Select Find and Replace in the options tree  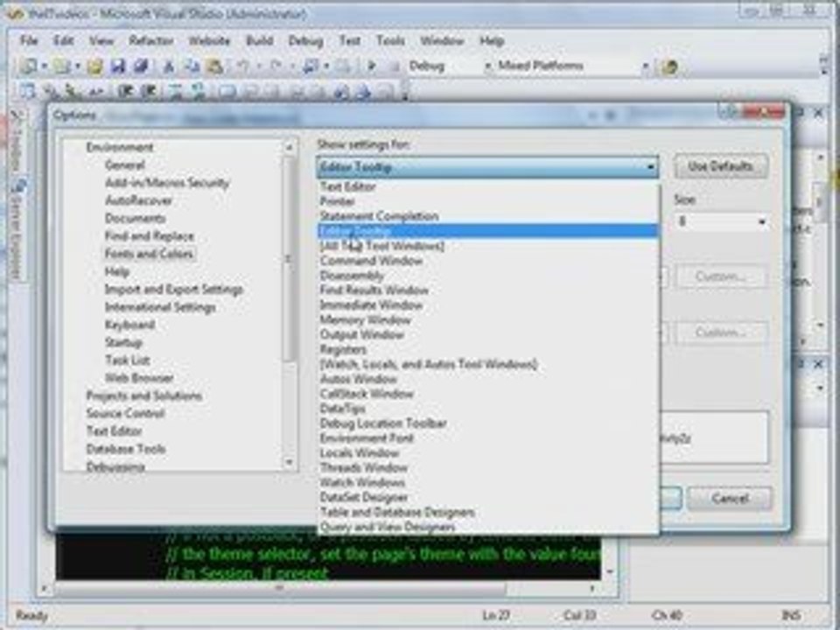pyautogui.click(x=150, y=236)
